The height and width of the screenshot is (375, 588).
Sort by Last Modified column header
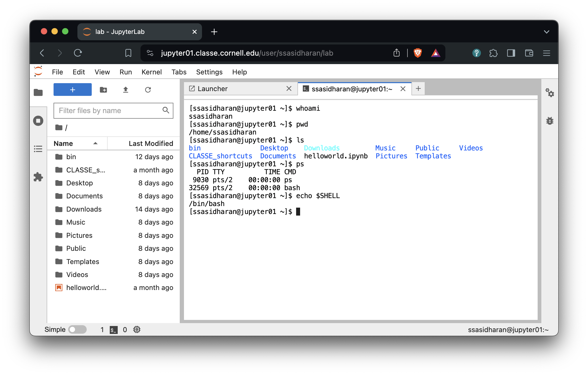point(151,144)
